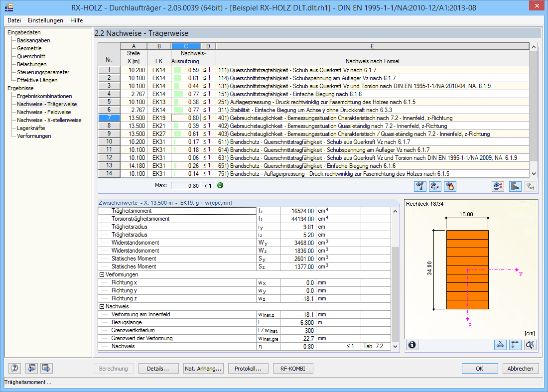
Task: Click the Nat. Anhang... button
Action: [x=203, y=368]
